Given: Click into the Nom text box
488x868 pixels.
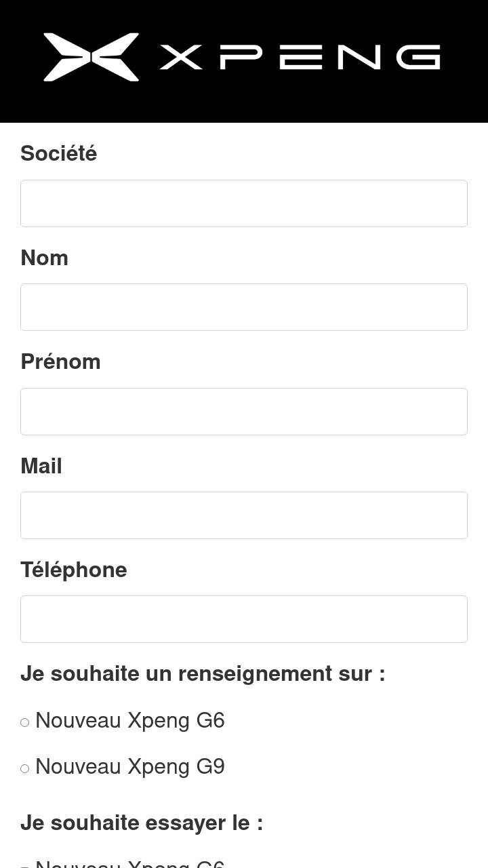Looking at the screenshot, I should tap(244, 307).
